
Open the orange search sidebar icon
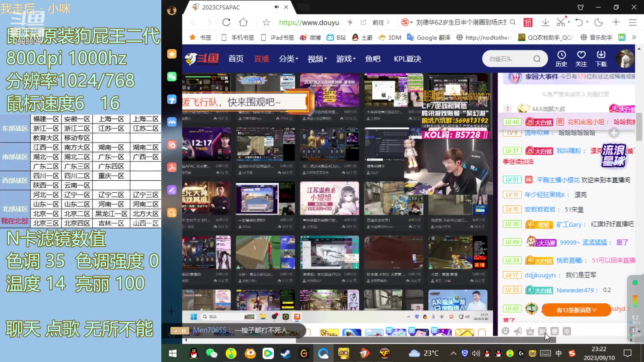172,213
